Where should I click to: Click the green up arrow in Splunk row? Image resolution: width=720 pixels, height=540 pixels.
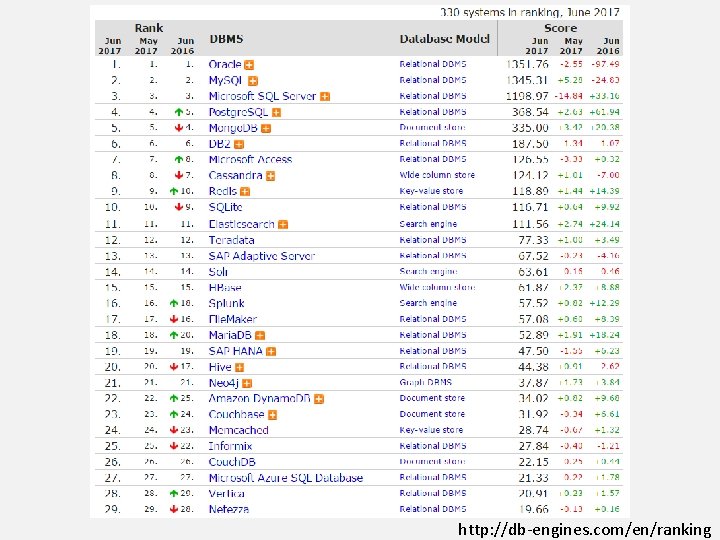174,303
